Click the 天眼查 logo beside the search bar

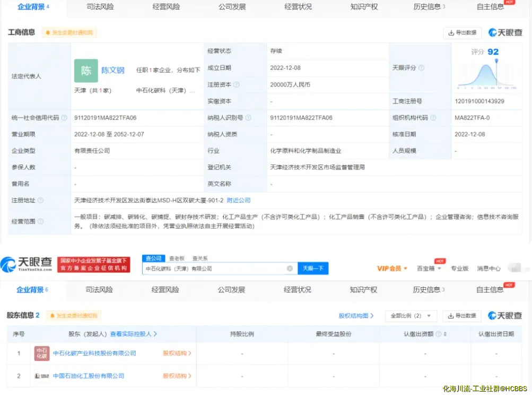click(x=26, y=264)
